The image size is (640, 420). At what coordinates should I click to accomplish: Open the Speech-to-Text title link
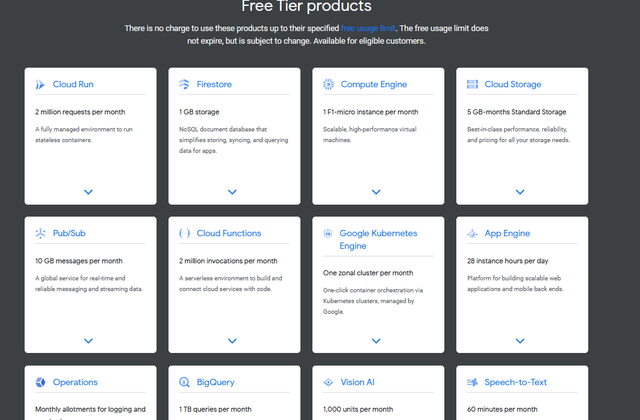point(516,382)
